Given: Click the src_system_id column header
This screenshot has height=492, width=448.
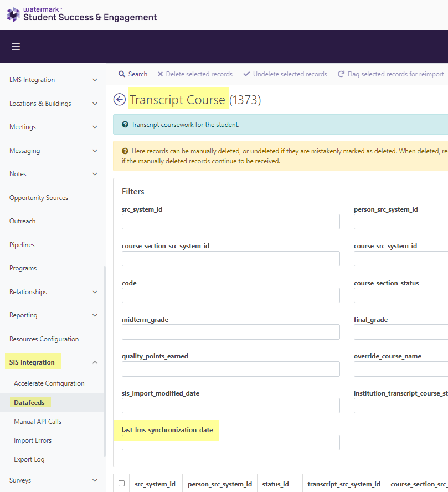Looking at the screenshot, I should point(155,484).
